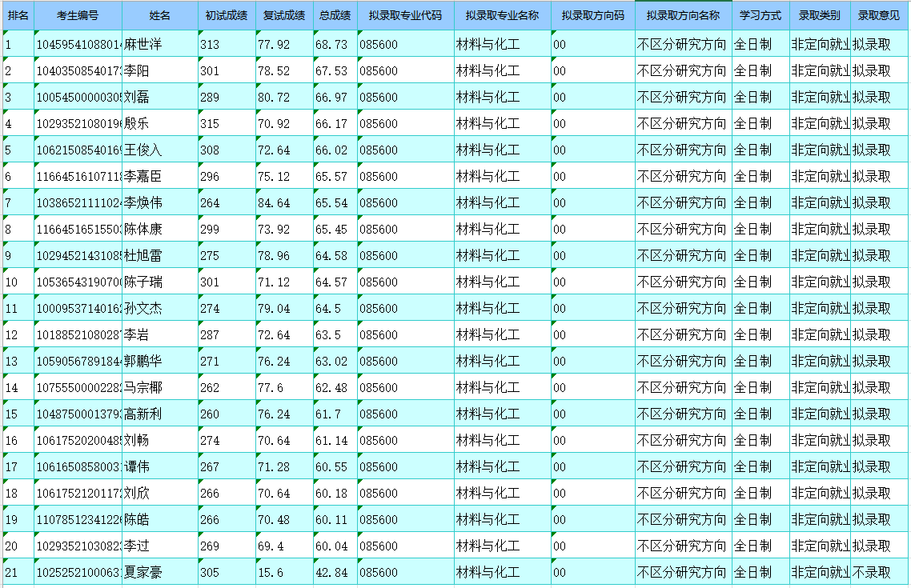Select the 姓名 column header
This screenshot has height=588, width=911.
[160, 16]
